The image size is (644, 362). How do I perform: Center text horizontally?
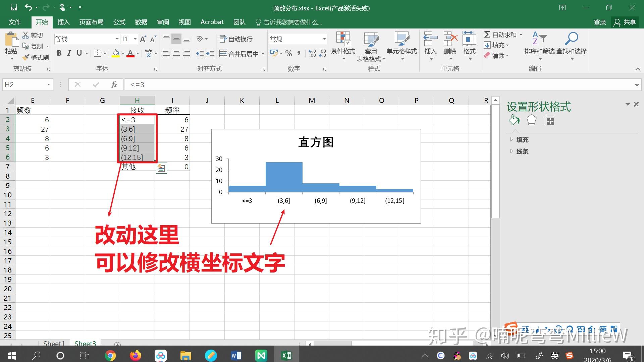[x=176, y=54]
